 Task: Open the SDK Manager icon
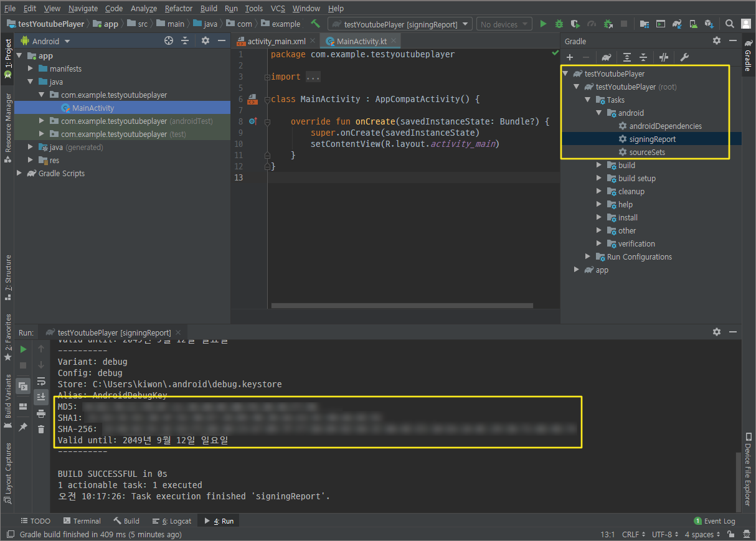point(709,23)
